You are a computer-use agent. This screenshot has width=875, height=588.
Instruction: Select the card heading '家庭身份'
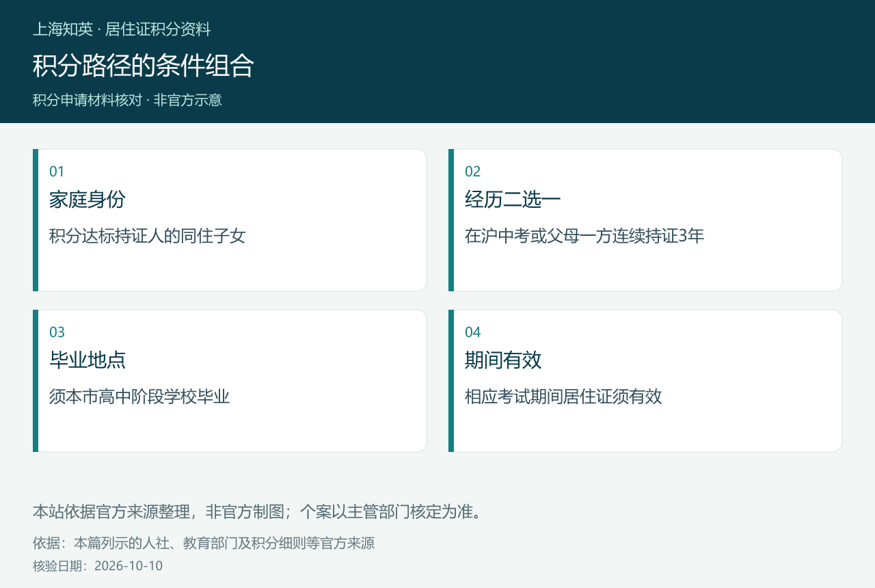[87, 200]
